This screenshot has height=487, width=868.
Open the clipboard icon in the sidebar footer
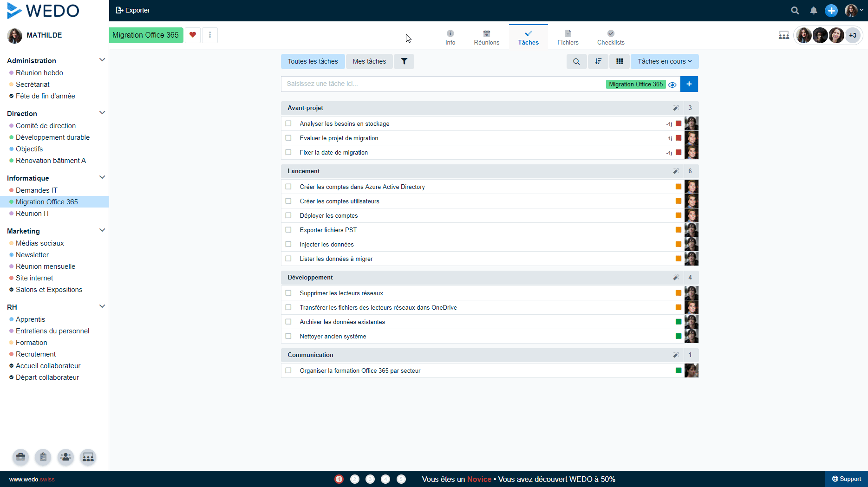43,457
